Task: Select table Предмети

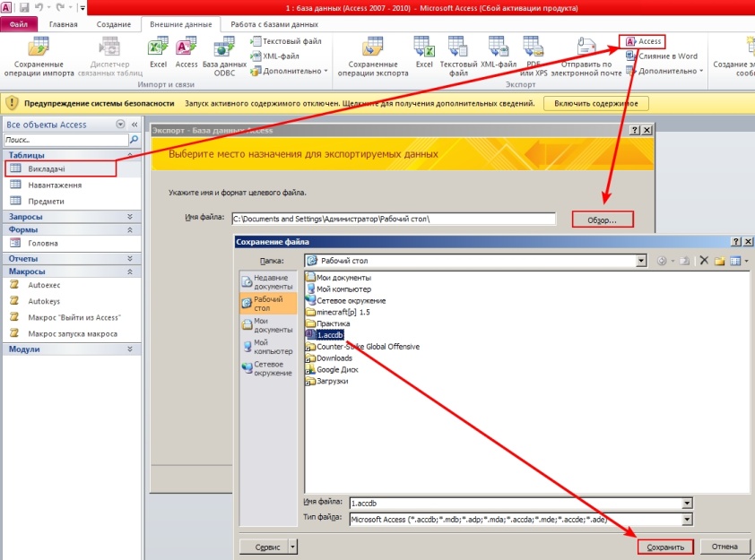Action: click(x=73, y=201)
